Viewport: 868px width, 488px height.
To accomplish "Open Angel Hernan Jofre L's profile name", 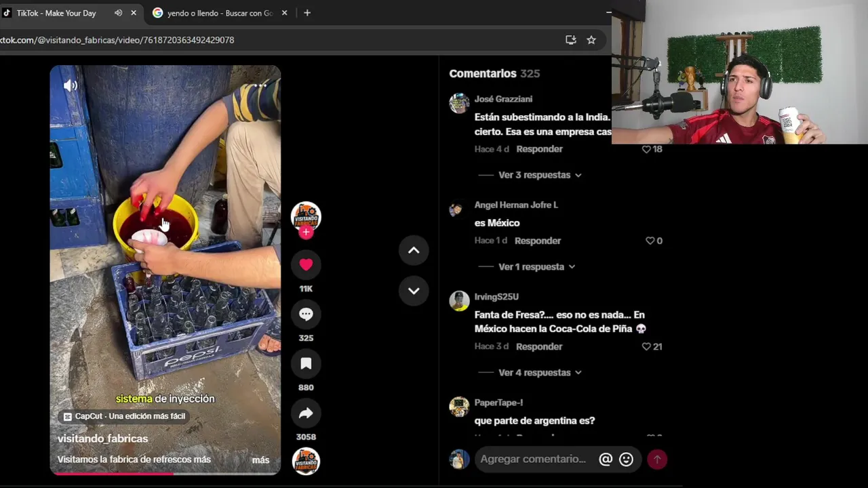I will click(x=516, y=205).
